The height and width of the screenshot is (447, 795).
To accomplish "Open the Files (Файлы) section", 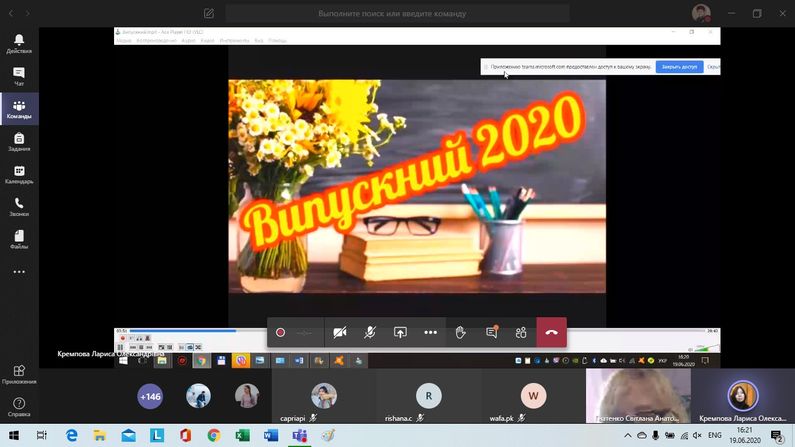I will (x=19, y=239).
